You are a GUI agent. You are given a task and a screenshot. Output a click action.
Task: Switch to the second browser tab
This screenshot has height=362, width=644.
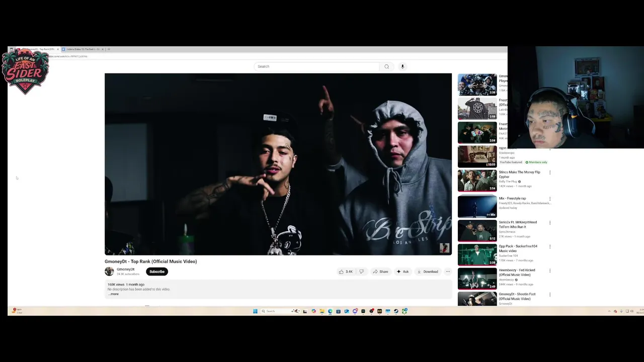click(x=82, y=49)
